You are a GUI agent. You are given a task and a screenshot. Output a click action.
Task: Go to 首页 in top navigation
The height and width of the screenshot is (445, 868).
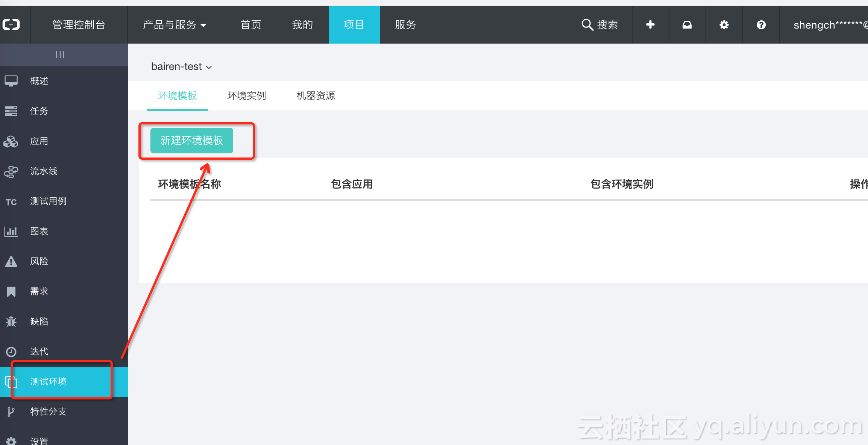pos(251,25)
